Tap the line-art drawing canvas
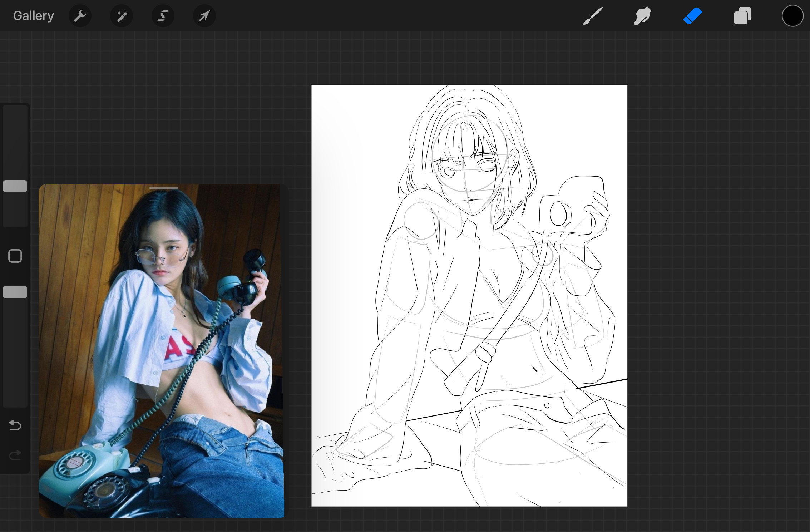 pos(469,296)
